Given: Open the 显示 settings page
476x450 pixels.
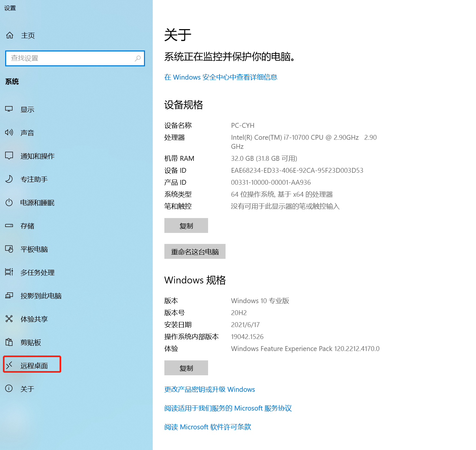Looking at the screenshot, I should click(27, 110).
